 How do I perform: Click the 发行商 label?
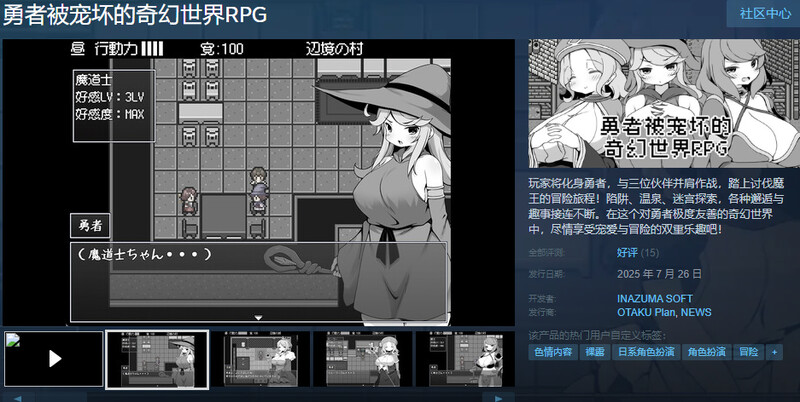(542, 312)
